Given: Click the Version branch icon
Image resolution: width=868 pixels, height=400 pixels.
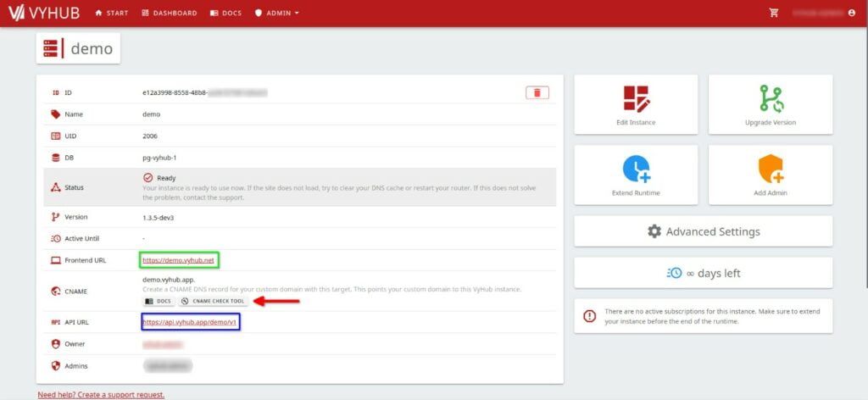Looking at the screenshot, I should [x=55, y=217].
